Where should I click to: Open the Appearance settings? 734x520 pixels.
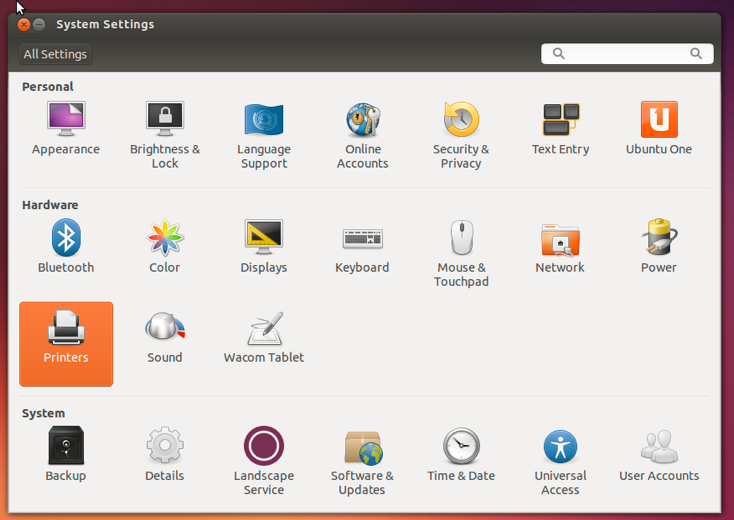(66, 128)
